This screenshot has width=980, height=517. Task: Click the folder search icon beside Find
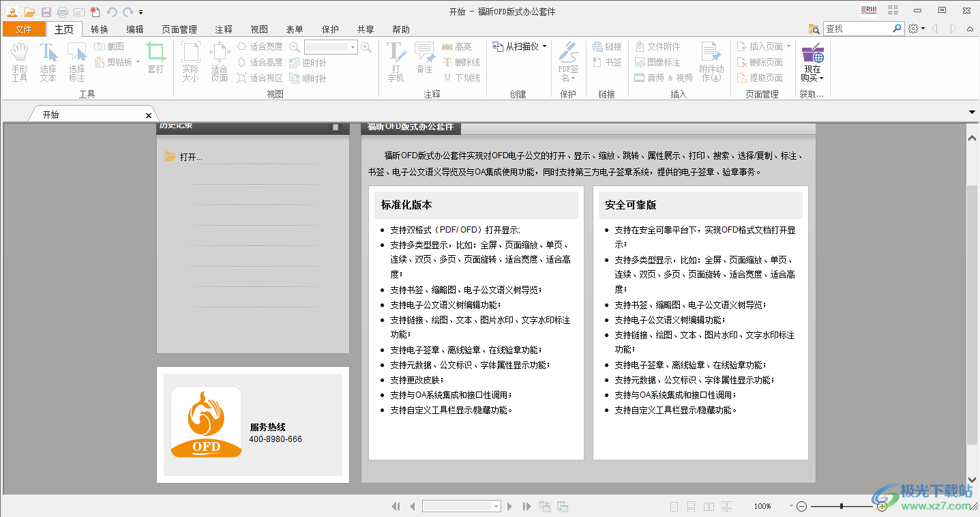tap(814, 29)
